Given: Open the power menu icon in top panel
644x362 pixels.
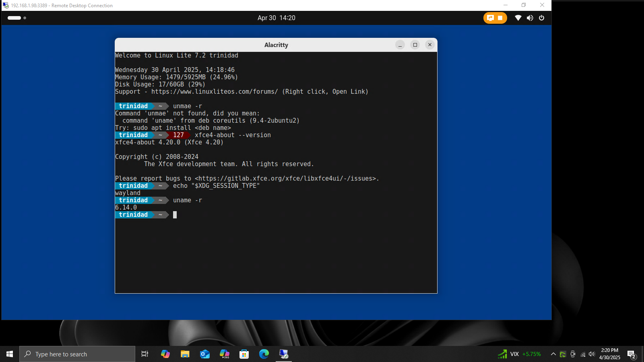Looking at the screenshot, I should (542, 18).
